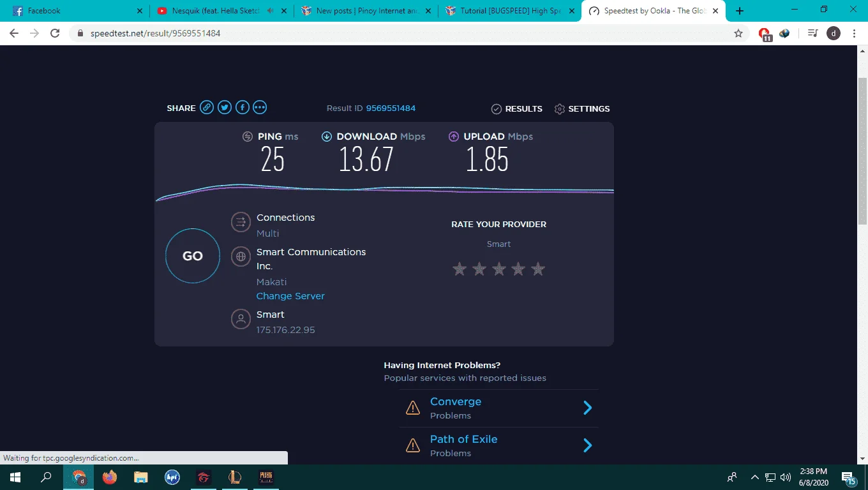This screenshot has height=490, width=868.
Task: Click the download speed value 13.67
Action: pyautogui.click(x=366, y=160)
